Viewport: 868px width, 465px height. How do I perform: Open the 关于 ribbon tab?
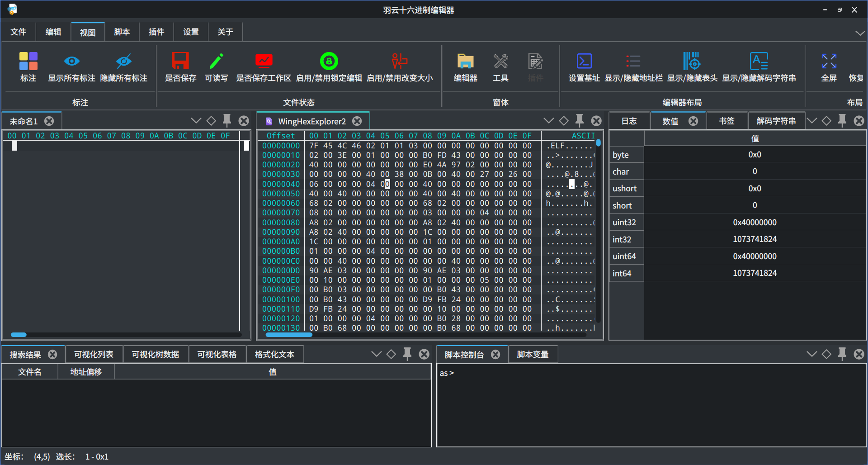click(x=225, y=32)
